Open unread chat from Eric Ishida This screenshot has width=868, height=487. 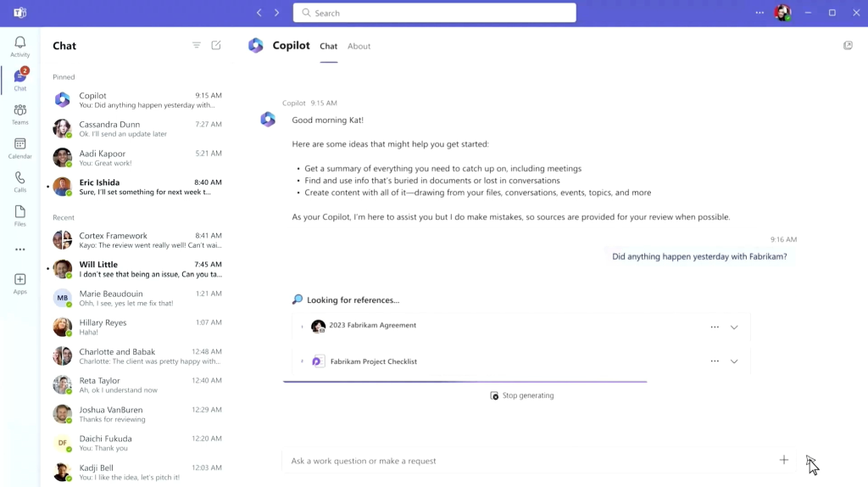(136, 187)
